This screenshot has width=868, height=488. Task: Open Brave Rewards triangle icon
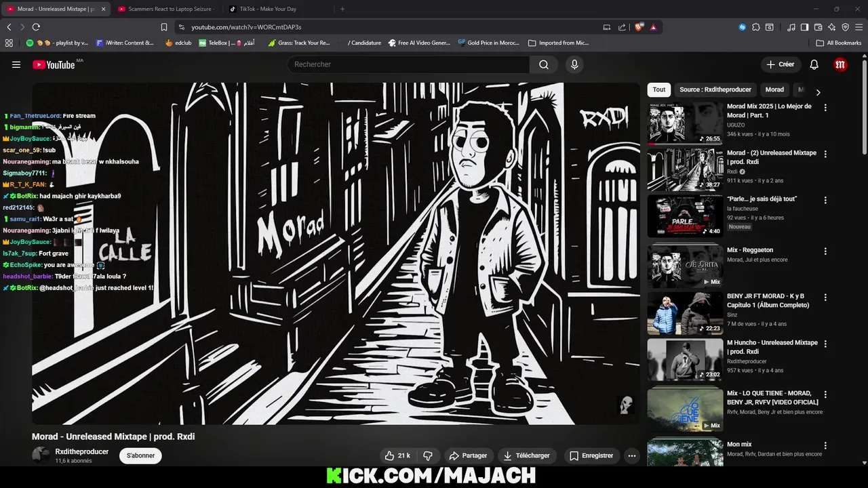click(x=654, y=27)
